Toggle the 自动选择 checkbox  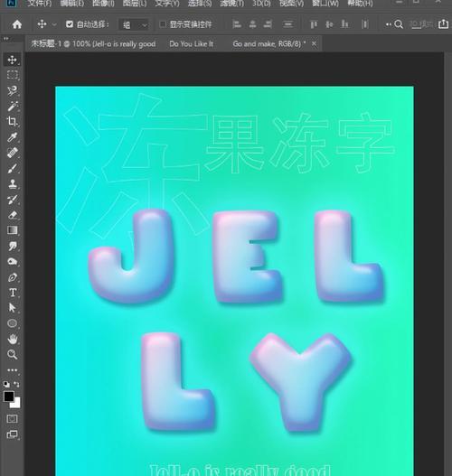click(x=70, y=24)
